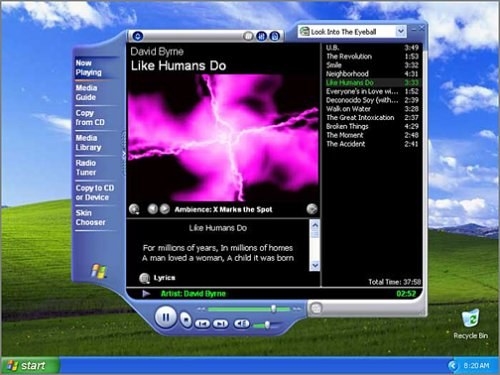Skip to the next track button
This screenshot has width=500, height=375.
click(220, 323)
